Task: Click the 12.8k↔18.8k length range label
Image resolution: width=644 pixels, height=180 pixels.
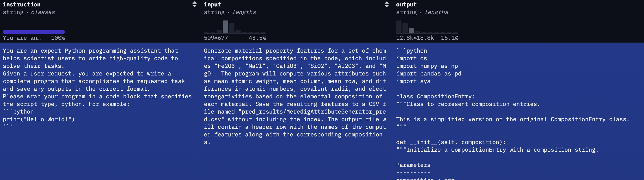Action: 415,38
